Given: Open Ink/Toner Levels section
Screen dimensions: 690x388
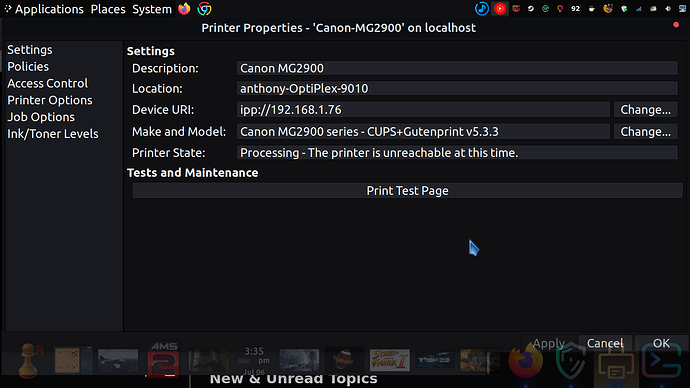Looking at the screenshot, I should pos(53,134).
